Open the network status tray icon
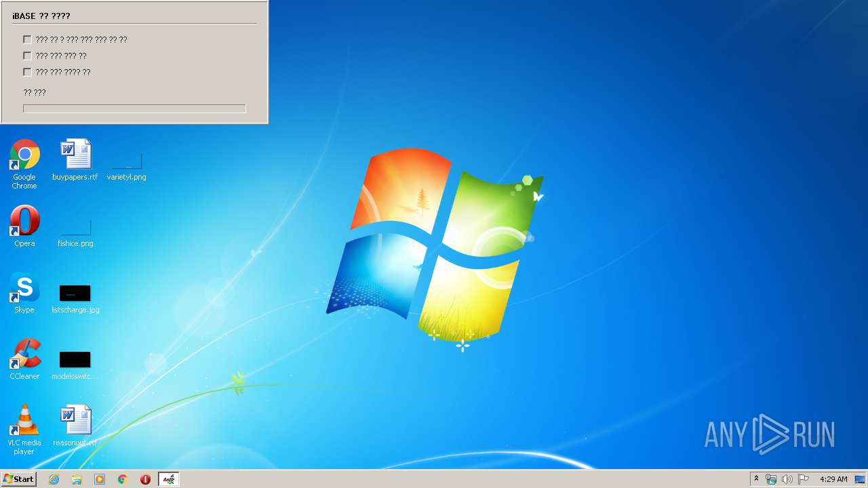The image size is (868, 488). coord(771,479)
